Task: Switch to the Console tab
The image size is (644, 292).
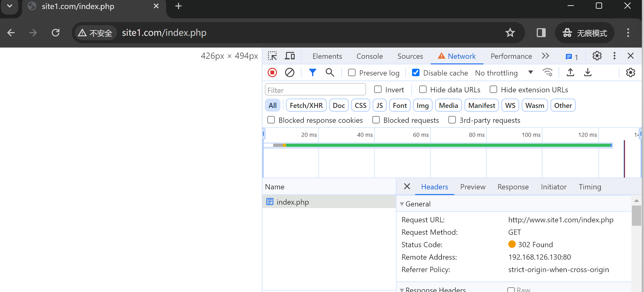Action: click(x=370, y=56)
